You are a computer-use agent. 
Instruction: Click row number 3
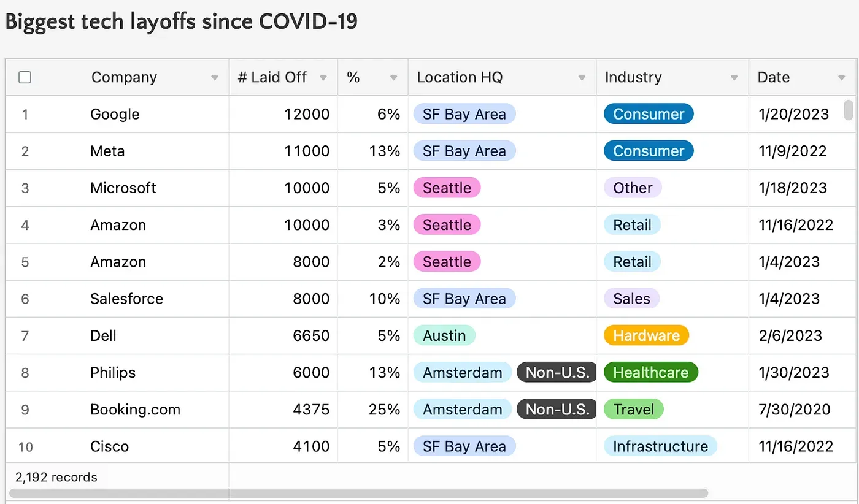pyautogui.click(x=25, y=188)
